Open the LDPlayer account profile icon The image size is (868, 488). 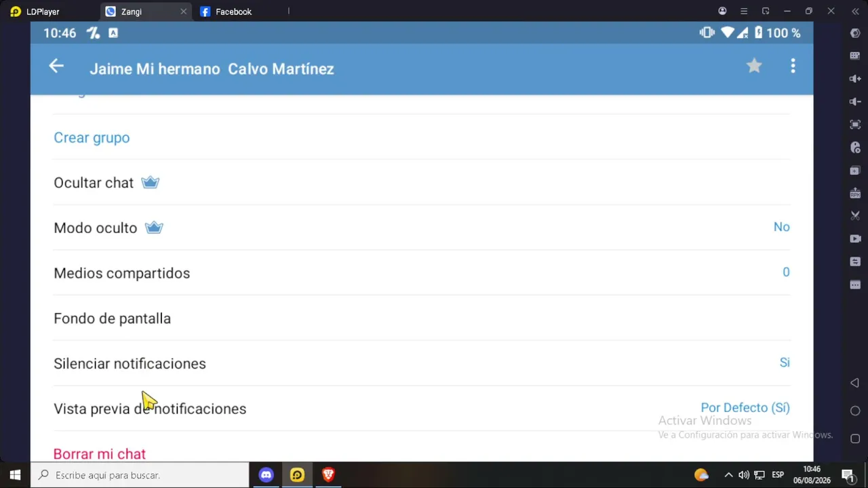pyautogui.click(x=722, y=12)
